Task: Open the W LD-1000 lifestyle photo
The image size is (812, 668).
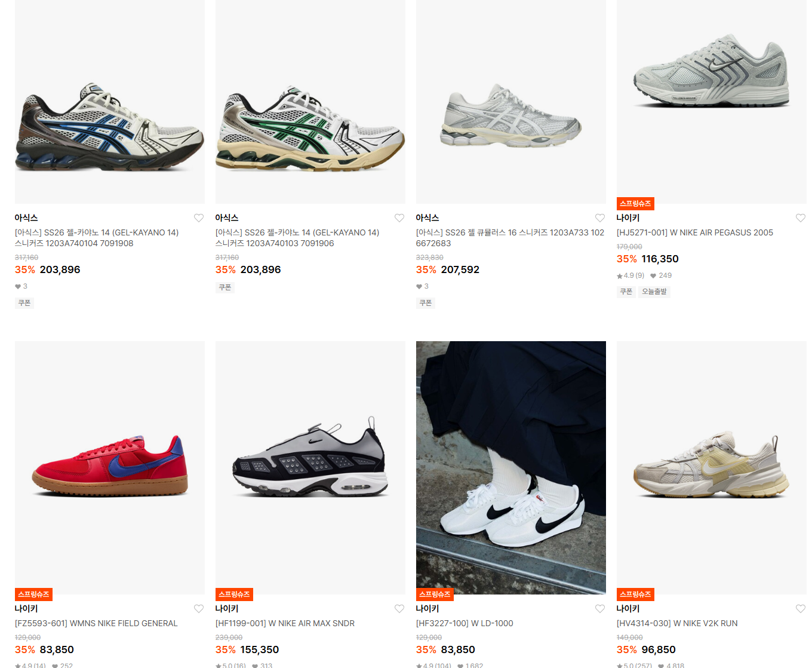Action: pos(511,468)
